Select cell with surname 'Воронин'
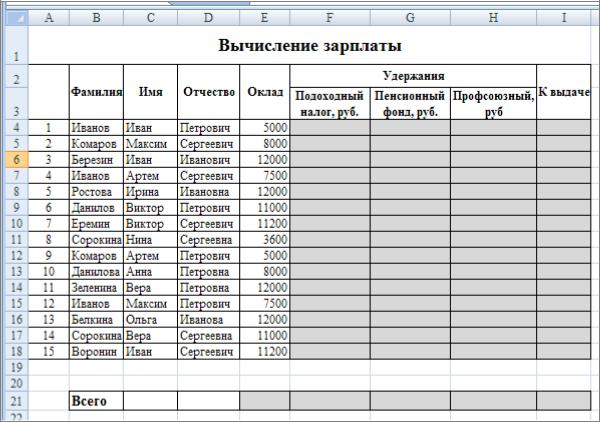This screenshot has height=422, width=600. pyautogui.click(x=96, y=351)
